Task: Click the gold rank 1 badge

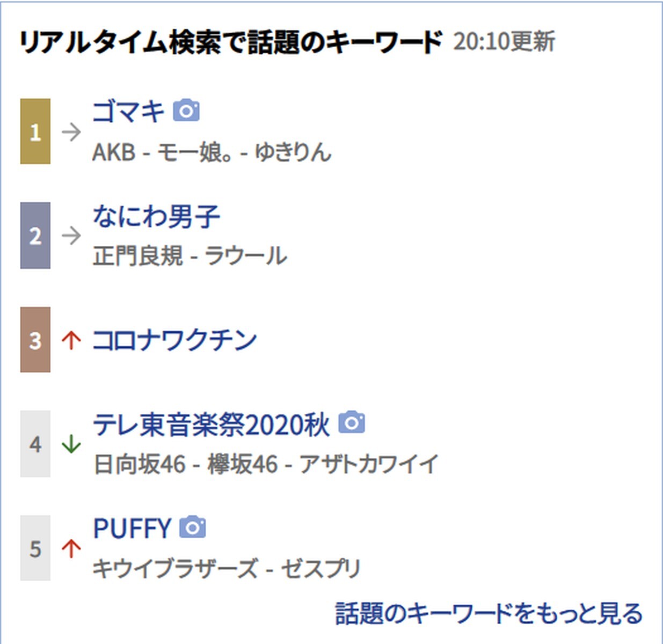Action: click(x=35, y=131)
